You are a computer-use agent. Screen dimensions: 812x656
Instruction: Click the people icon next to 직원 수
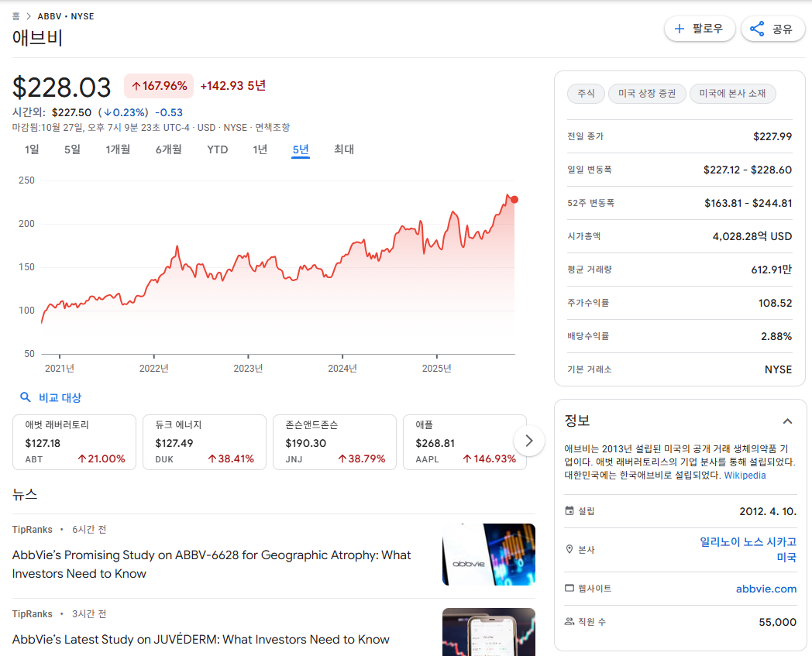569,621
